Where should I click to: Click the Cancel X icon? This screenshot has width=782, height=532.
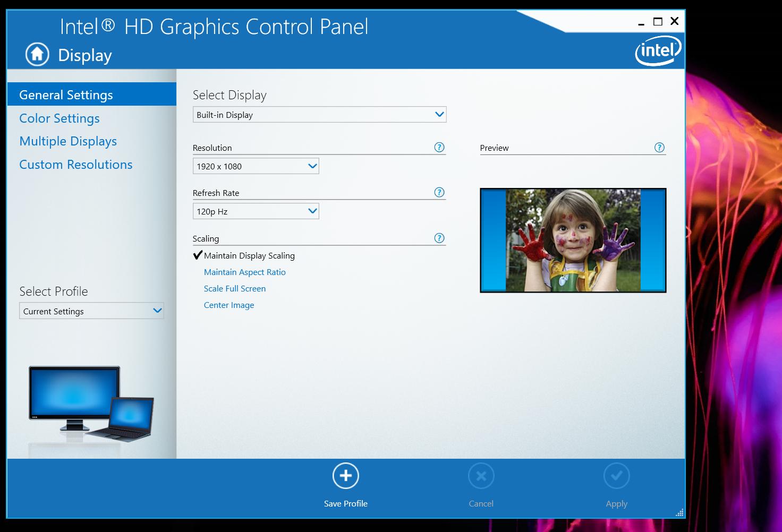click(x=481, y=476)
